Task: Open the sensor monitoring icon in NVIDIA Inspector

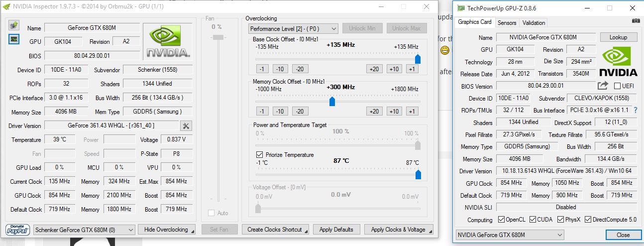Action: click(14, 39)
